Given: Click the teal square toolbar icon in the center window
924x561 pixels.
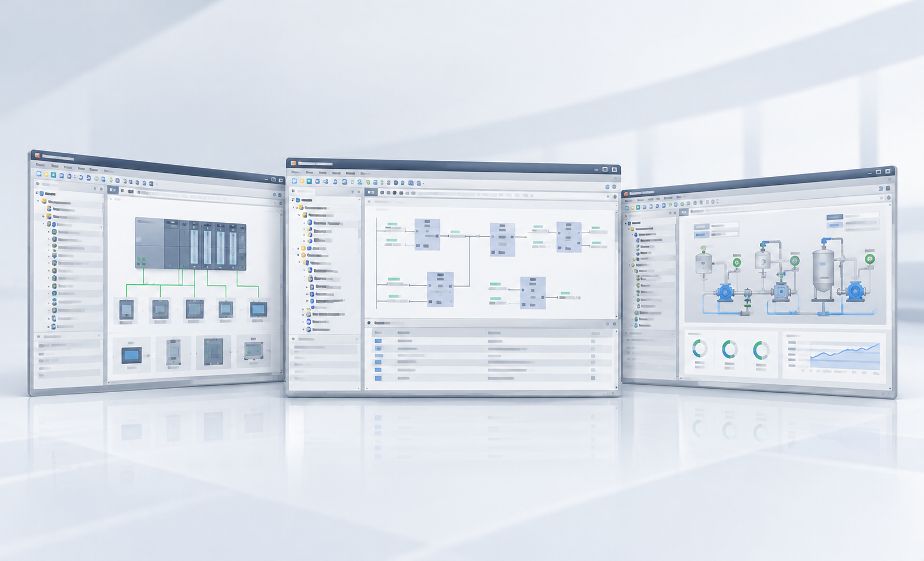Looking at the screenshot, I should point(309,181).
